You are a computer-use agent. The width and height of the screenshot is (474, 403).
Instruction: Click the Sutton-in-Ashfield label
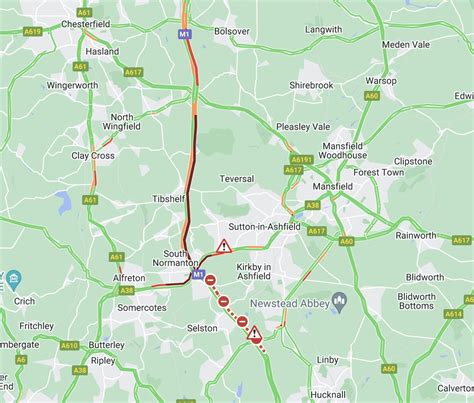(264, 227)
